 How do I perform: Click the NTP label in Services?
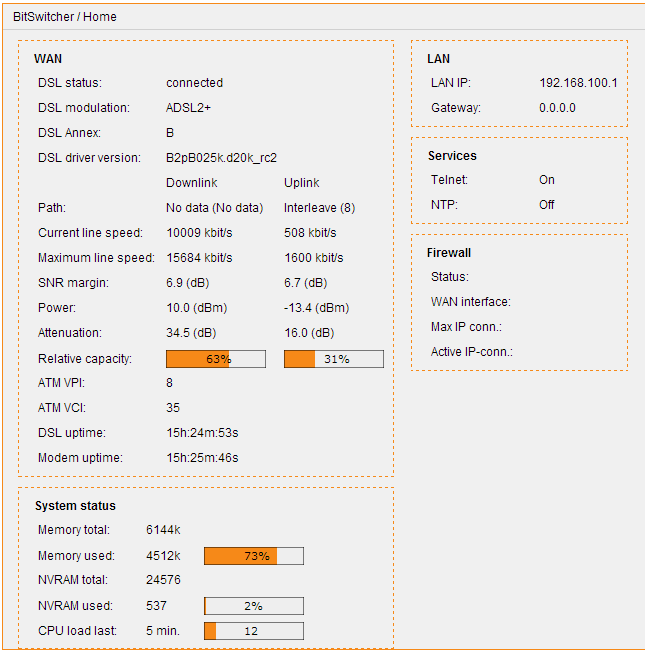click(444, 205)
